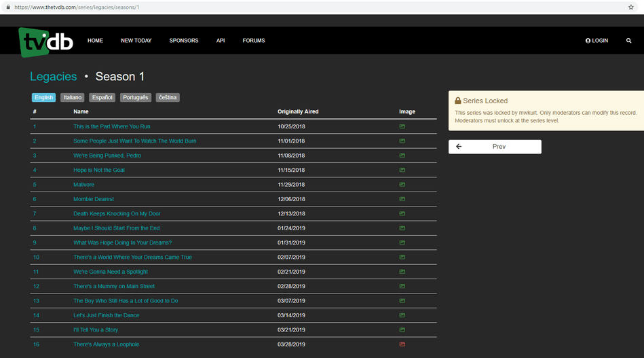
Task: Select the English language tab
Action: [x=43, y=97]
